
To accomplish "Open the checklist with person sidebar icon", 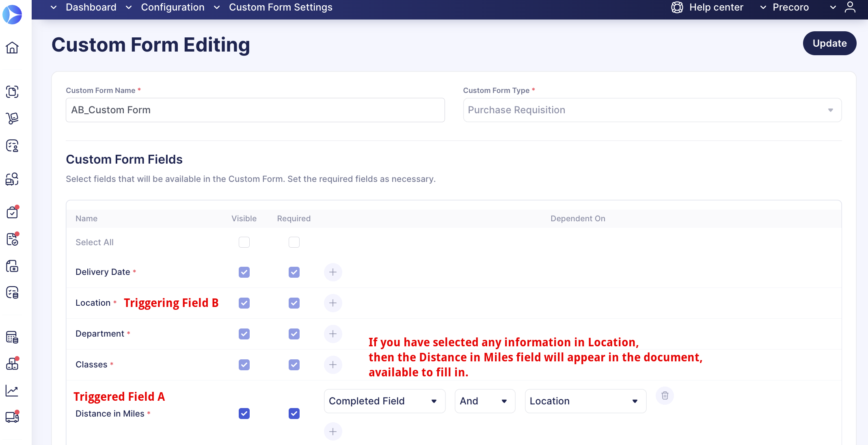I will tap(12, 145).
